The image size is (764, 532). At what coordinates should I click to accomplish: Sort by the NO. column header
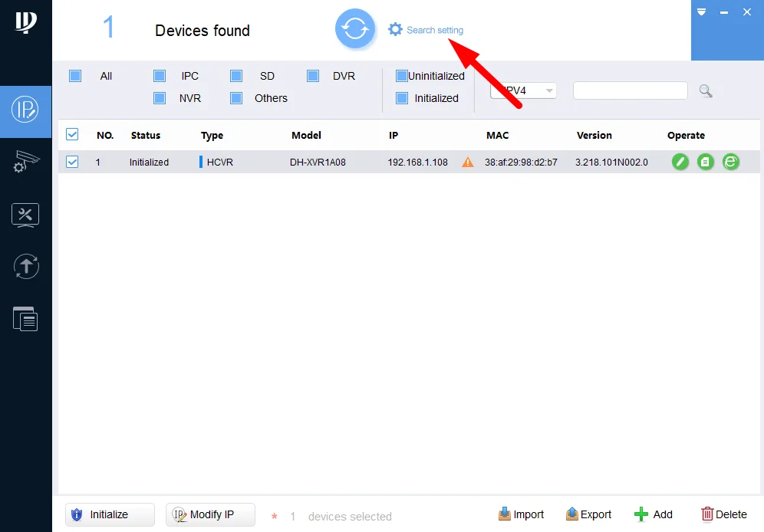105,136
